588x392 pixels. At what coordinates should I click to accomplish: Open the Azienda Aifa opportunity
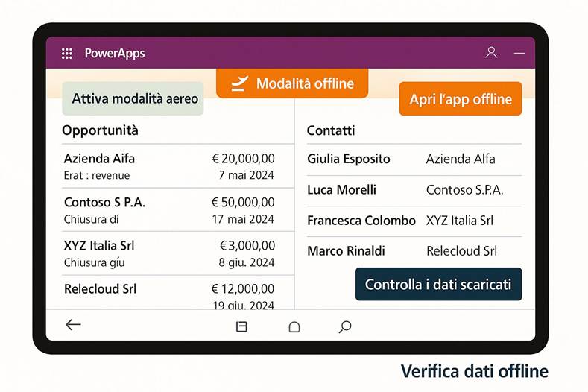99,158
